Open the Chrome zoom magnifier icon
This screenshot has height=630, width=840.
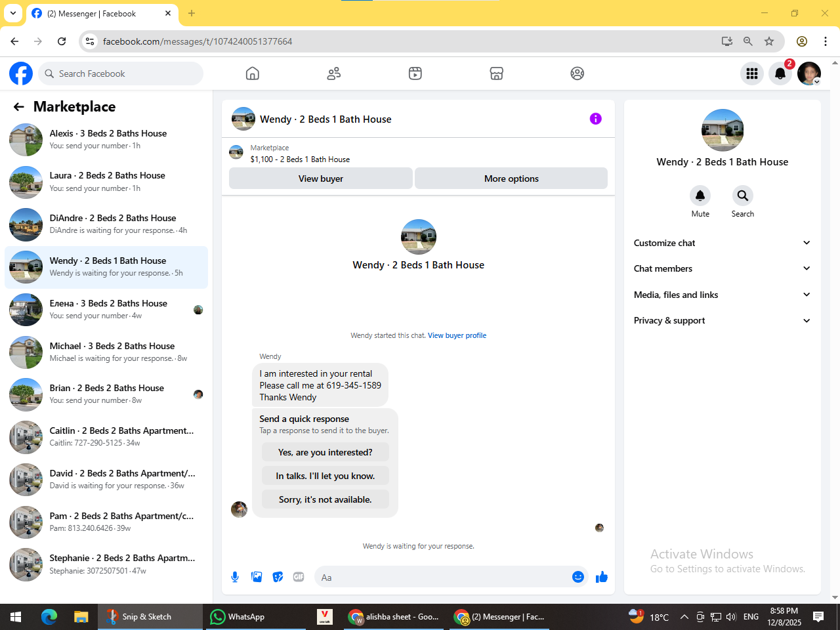point(748,41)
